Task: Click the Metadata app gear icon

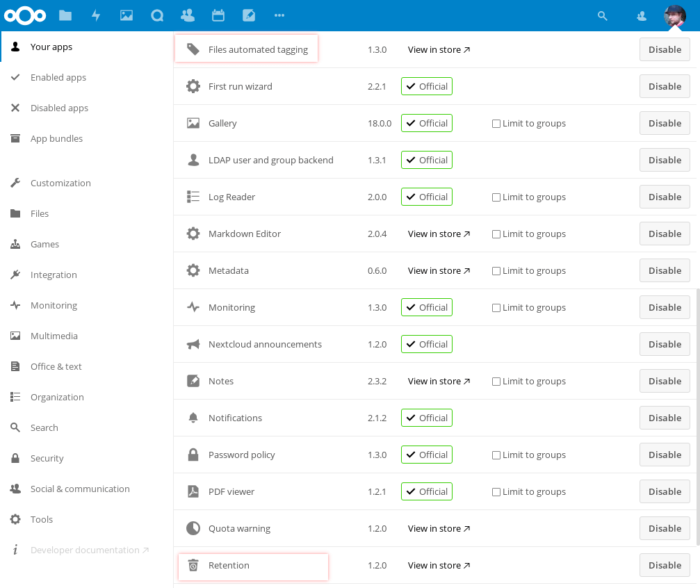Action: tap(193, 270)
